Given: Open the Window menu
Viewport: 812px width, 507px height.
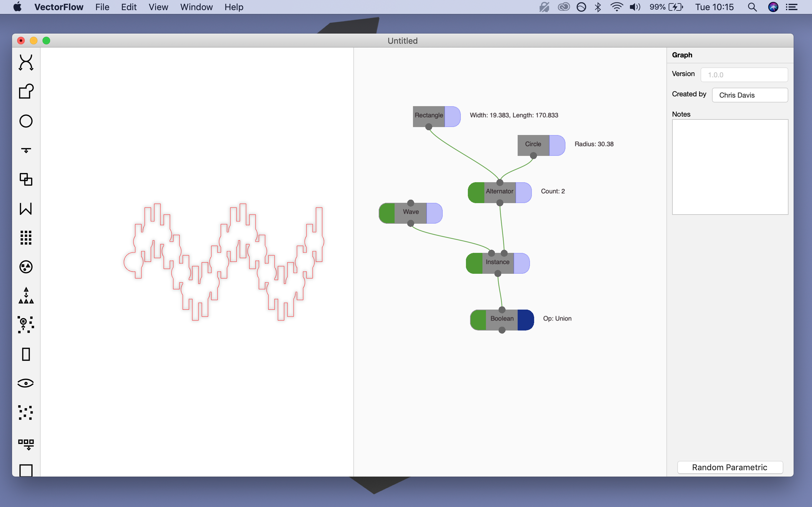Looking at the screenshot, I should coord(196,7).
